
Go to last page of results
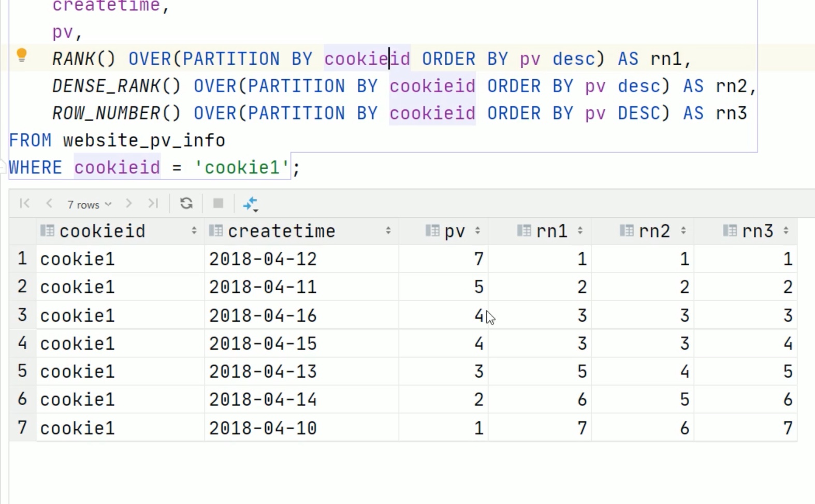[x=153, y=203]
